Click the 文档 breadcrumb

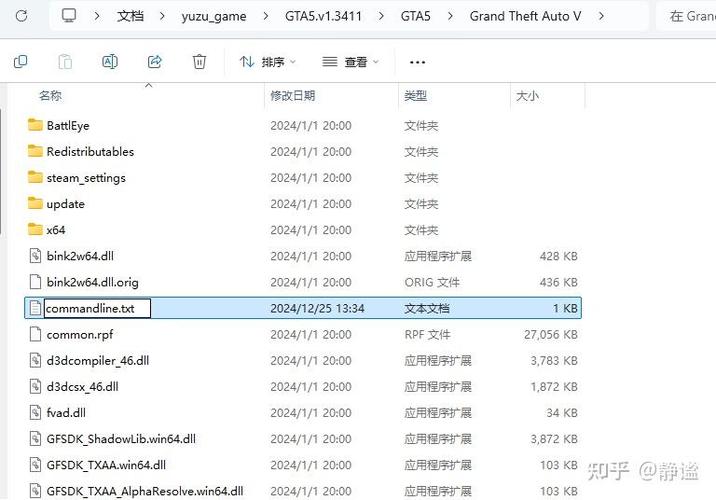[130, 16]
